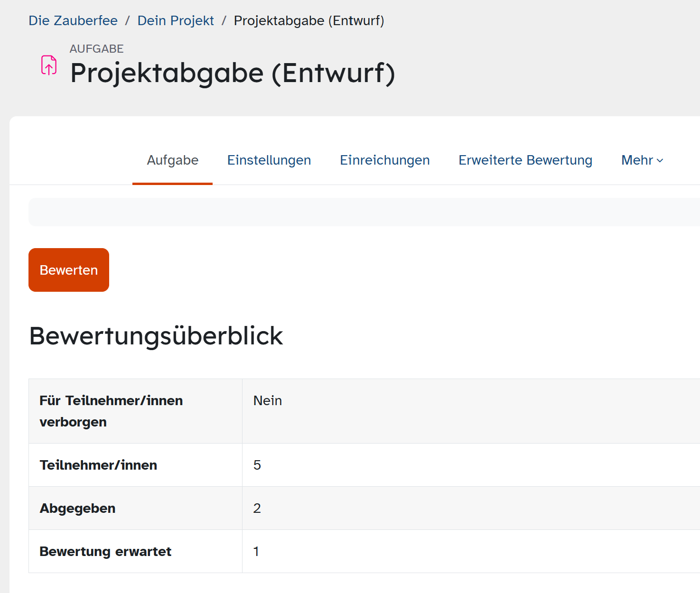Select the Für Teilnehmer/innen verborgen row label

[x=111, y=411]
